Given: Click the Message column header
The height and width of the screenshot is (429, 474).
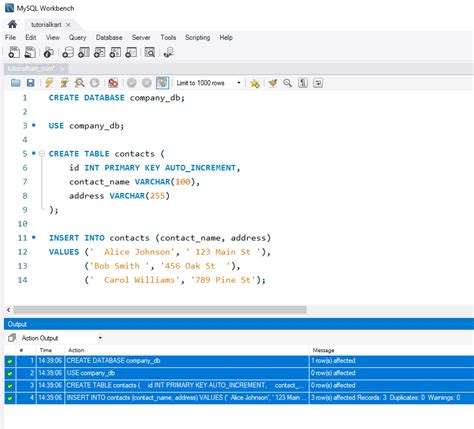Looking at the screenshot, I should (x=323, y=350).
